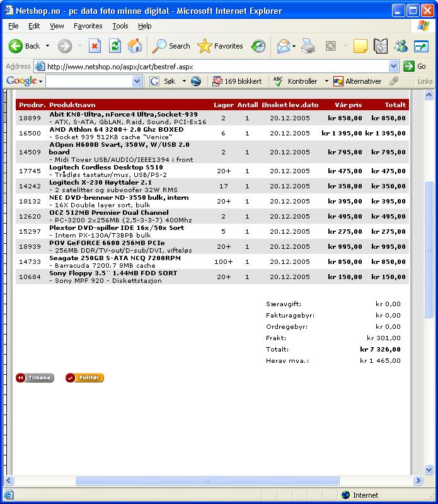This screenshot has height=504, width=438.
Task: Open the Google logo menu arrow
Action: click(40, 82)
